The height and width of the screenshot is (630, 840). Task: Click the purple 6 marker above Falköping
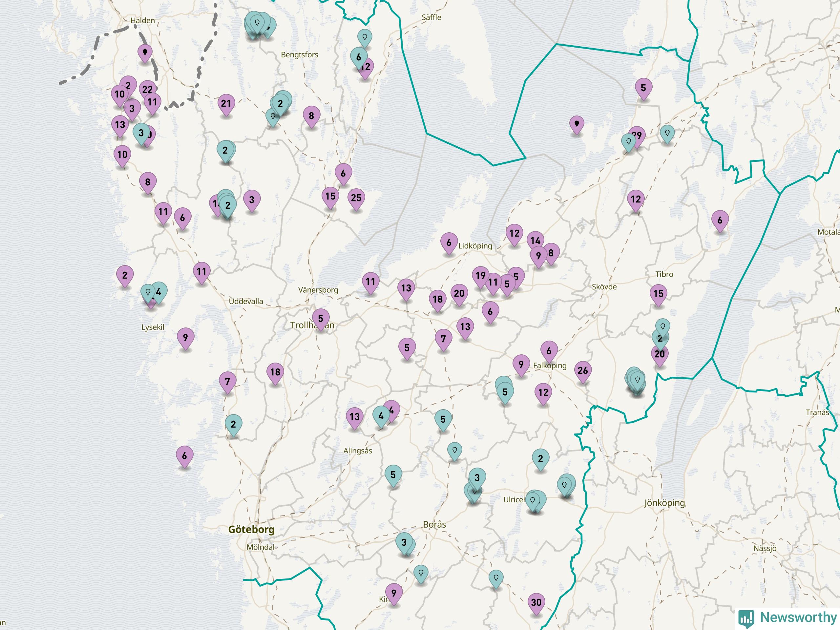(x=549, y=351)
